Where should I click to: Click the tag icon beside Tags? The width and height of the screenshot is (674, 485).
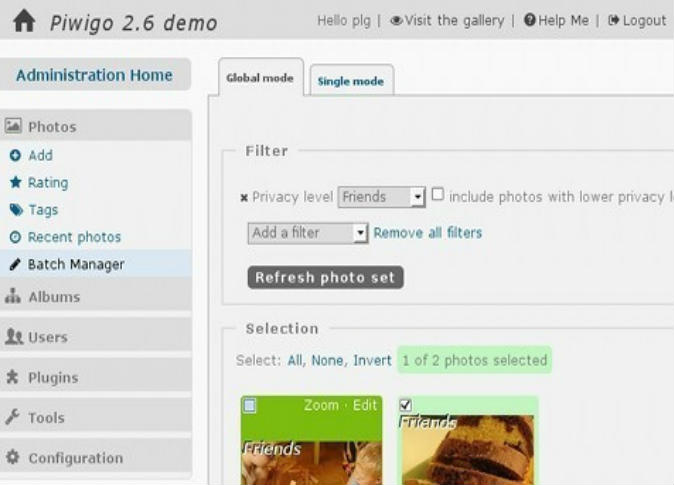[15, 210]
